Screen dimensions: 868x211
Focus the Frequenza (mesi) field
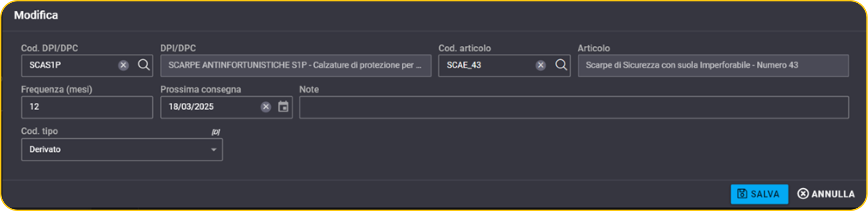87,107
